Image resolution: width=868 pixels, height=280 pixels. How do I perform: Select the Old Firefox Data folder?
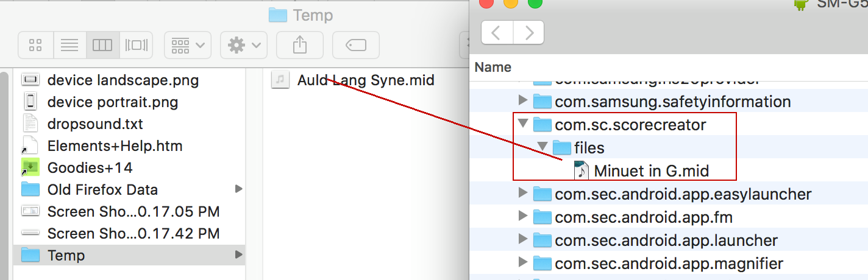coord(129,189)
